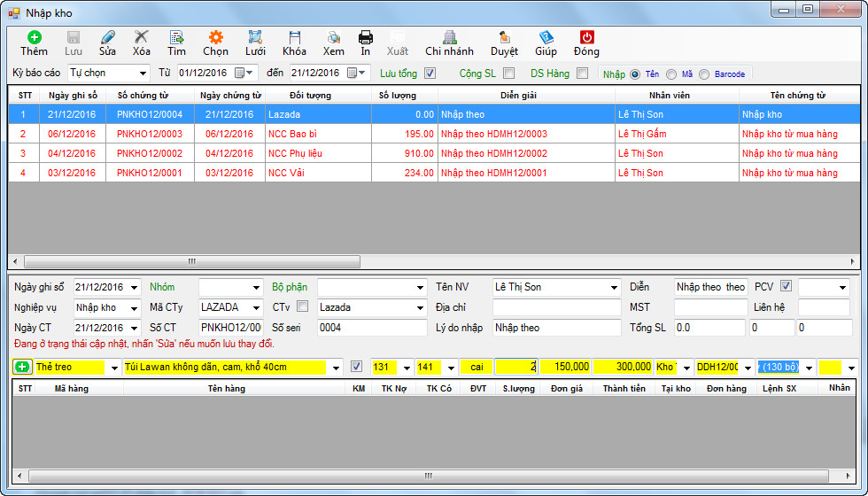
Task: Select the Barcode radio button
Action: [x=704, y=74]
